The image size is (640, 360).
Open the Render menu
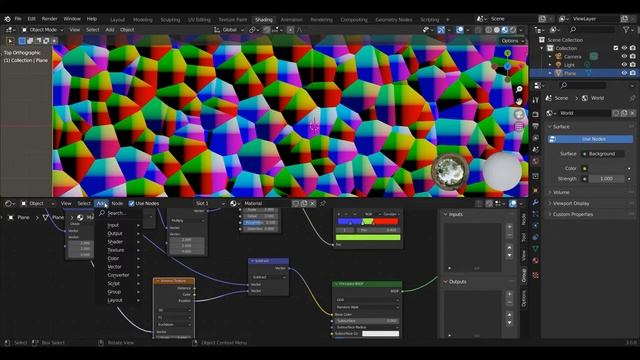coord(49,19)
